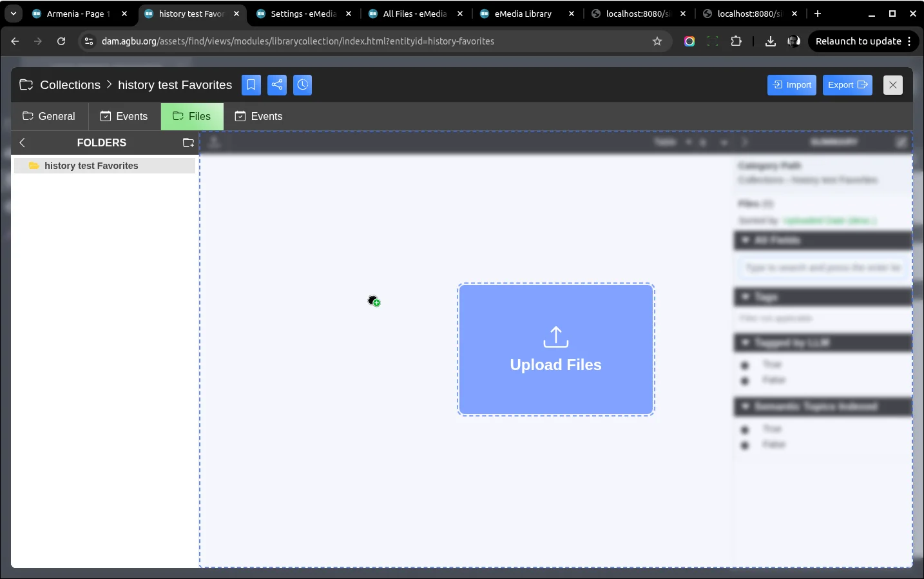
Task: Select the history test Favorites folder
Action: click(91, 166)
